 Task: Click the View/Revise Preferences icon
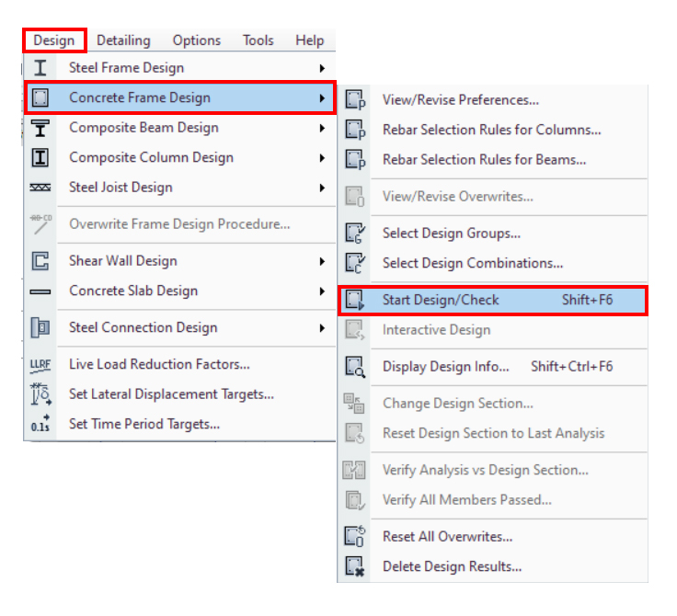click(x=355, y=99)
